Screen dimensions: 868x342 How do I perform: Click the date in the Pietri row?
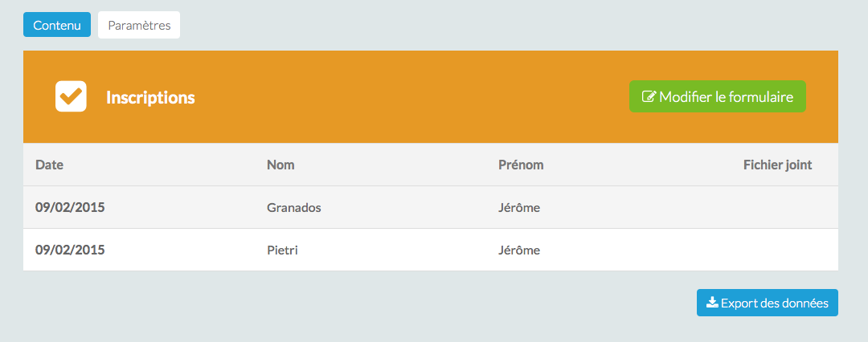click(70, 250)
